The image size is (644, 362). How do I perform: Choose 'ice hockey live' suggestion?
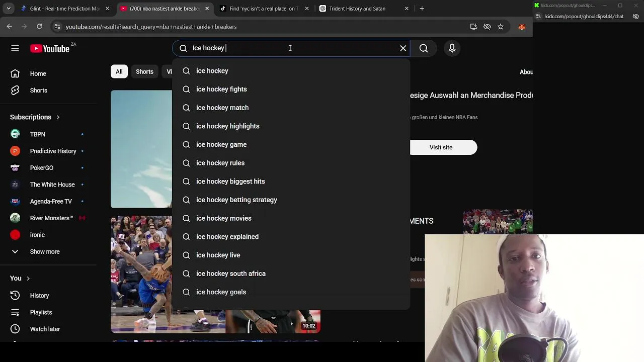[291, 255]
